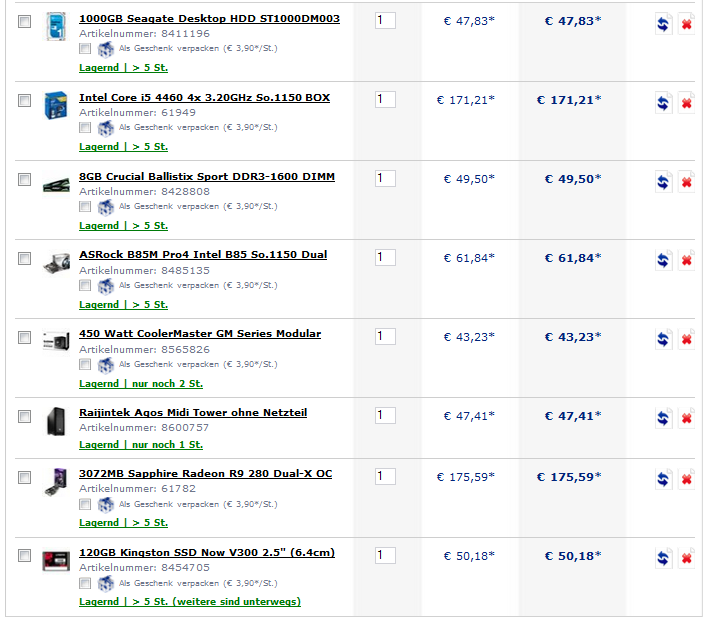
Task: Open 8GB Crucial Ballistix Sport DDR3-1600 link
Action: [x=207, y=177]
